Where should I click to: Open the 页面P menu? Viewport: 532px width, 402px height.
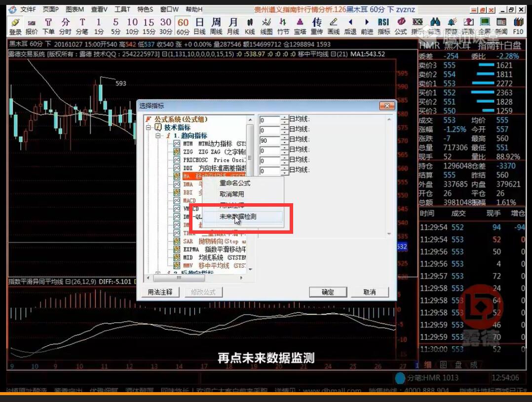coord(51,9)
